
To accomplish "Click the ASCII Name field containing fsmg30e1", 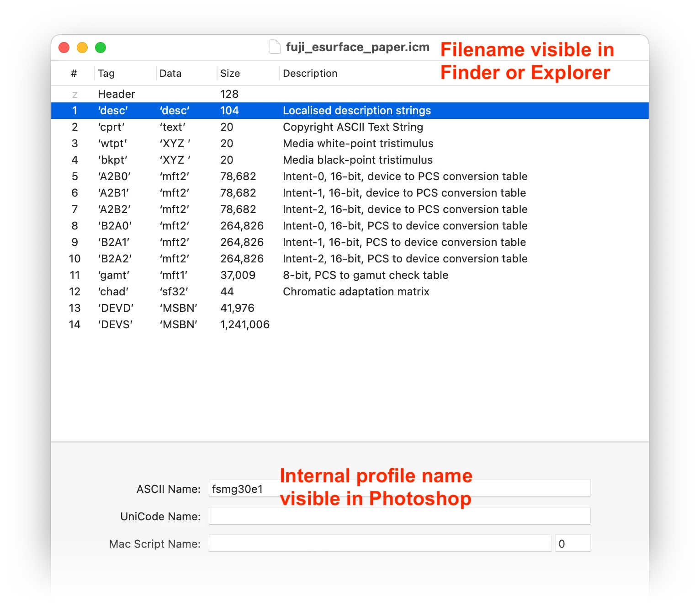I will tap(400, 489).
